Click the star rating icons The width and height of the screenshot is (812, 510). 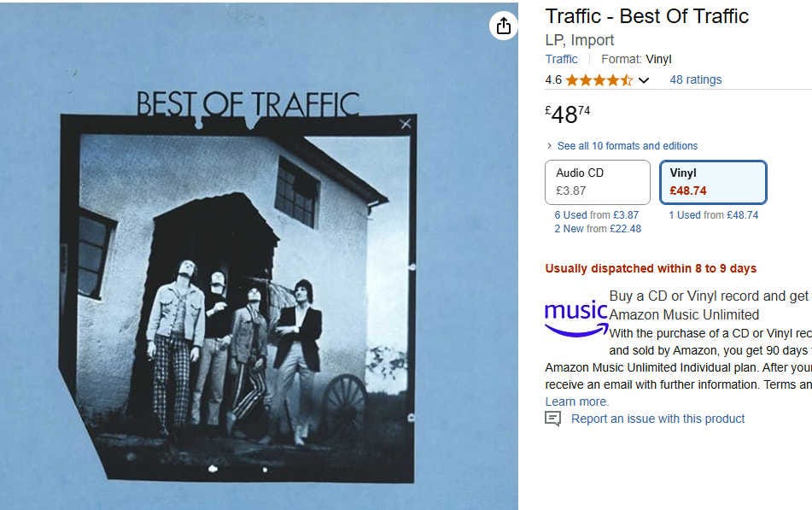point(599,80)
